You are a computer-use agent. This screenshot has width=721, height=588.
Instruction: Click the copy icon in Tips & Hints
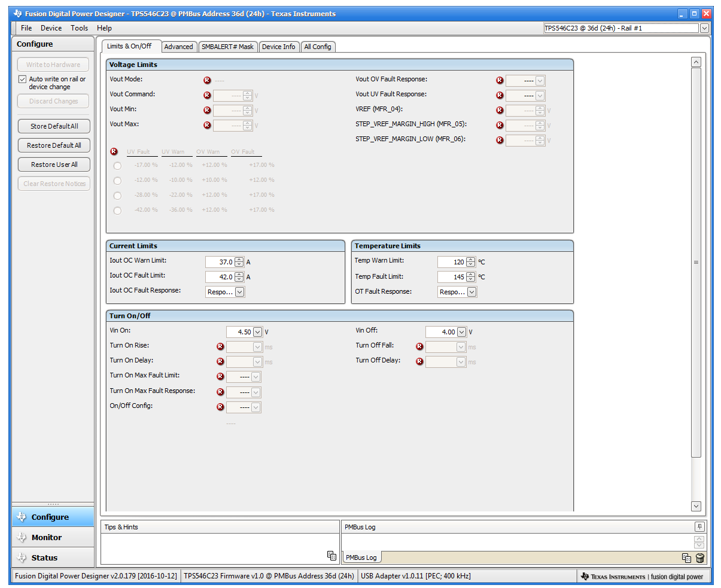tap(331, 556)
